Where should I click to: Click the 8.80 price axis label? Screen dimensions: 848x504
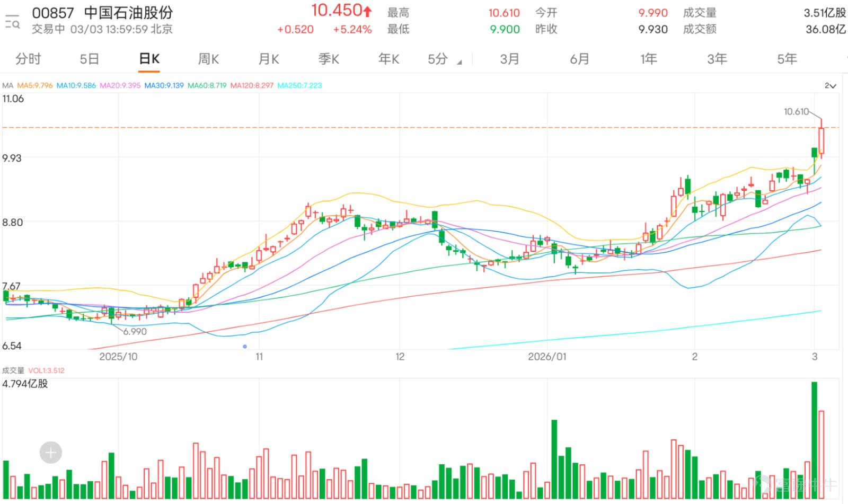pyautogui.click(x=13, y=223)
